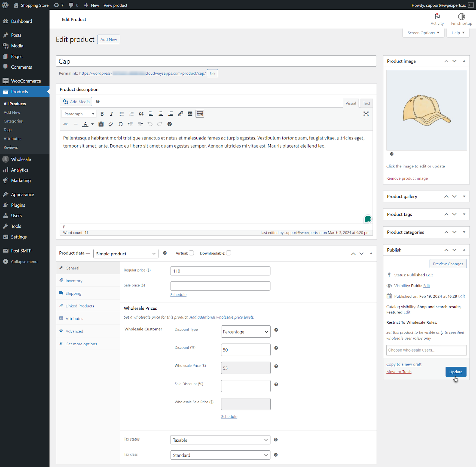Open updates indicator showing 7
Image resolution: width=476 pixels, height=467 pixels.
[59, 5]
